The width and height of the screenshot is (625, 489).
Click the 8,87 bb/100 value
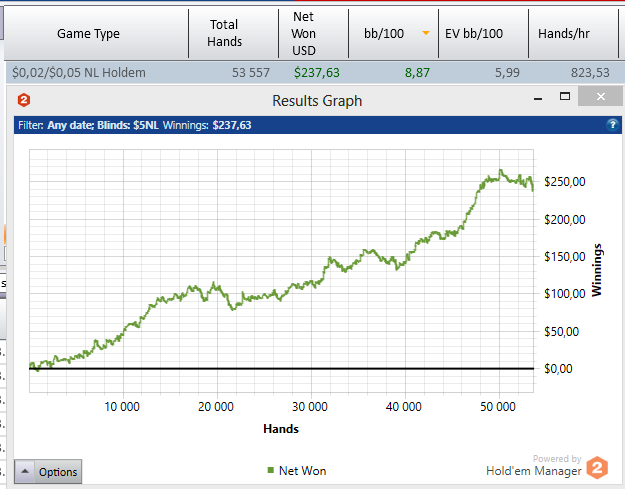point(417,73)
